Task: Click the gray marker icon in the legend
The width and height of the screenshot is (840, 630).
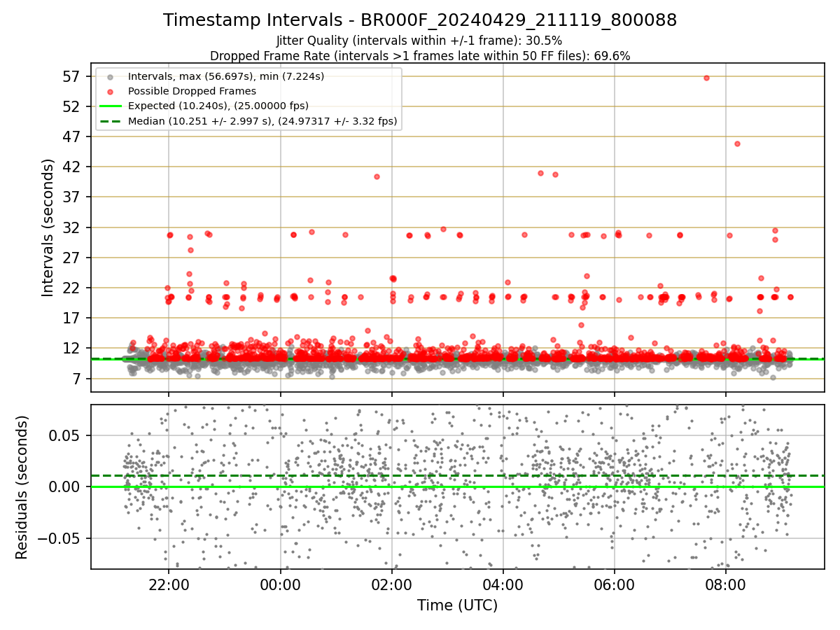Action: tap(110, 77)
